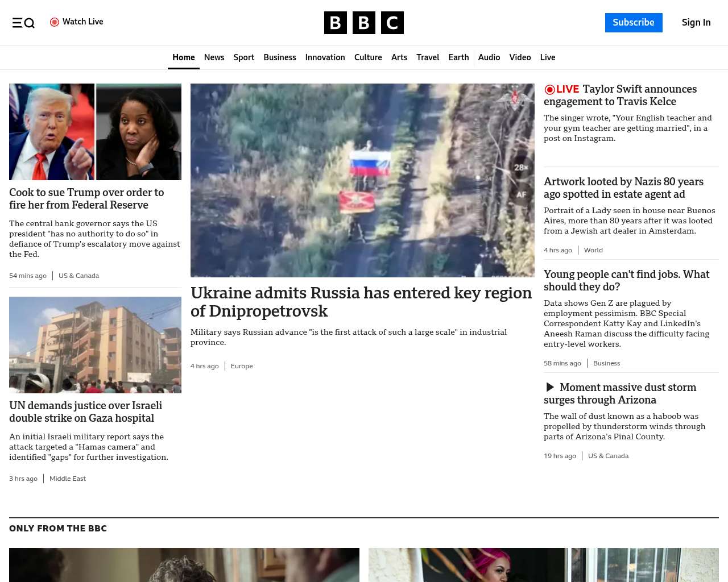Click US & Canada tag under dust storm
Screen dimensions: 728x582
point(608,456)
